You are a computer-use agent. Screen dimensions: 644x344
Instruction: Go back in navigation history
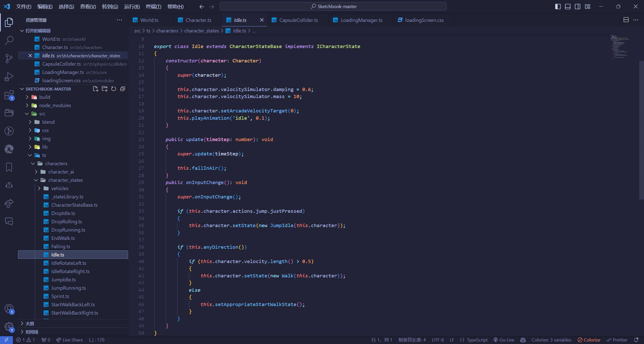202,7
